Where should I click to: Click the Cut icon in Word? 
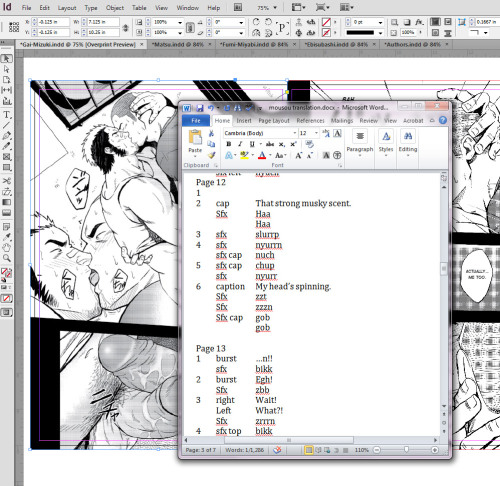click(x=211, y=134)
